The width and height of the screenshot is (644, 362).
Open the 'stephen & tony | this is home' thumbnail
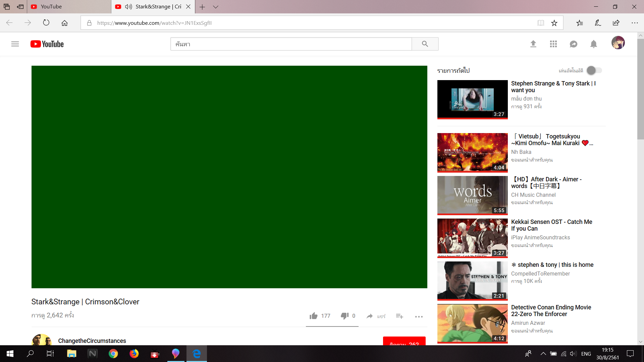tap(472, 280)
